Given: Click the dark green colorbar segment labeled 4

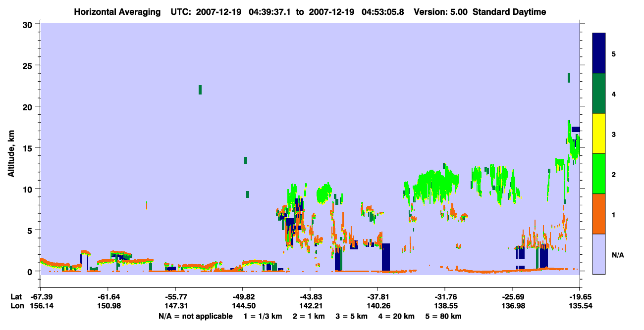Looking at the screenshot, I should tap(599, 94).
